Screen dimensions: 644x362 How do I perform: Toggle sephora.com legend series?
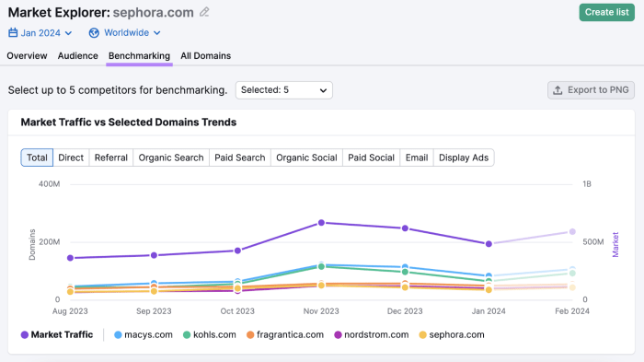[452, 335]
